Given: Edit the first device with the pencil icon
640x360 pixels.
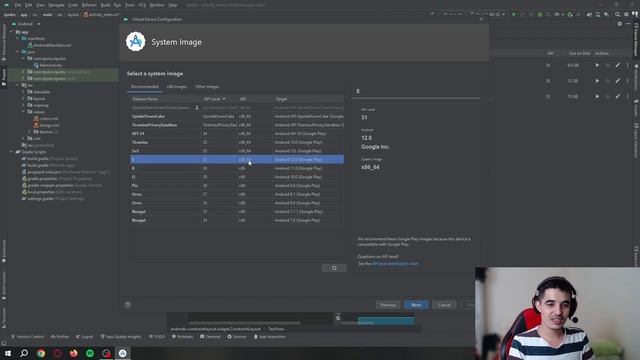Looking at the screenshot, I should coord(618,65).
